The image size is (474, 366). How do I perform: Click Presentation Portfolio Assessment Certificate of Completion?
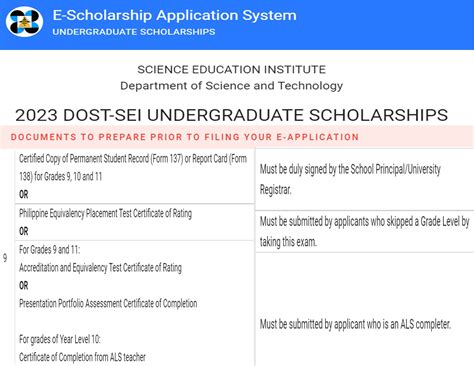click(x=108, y=304)
